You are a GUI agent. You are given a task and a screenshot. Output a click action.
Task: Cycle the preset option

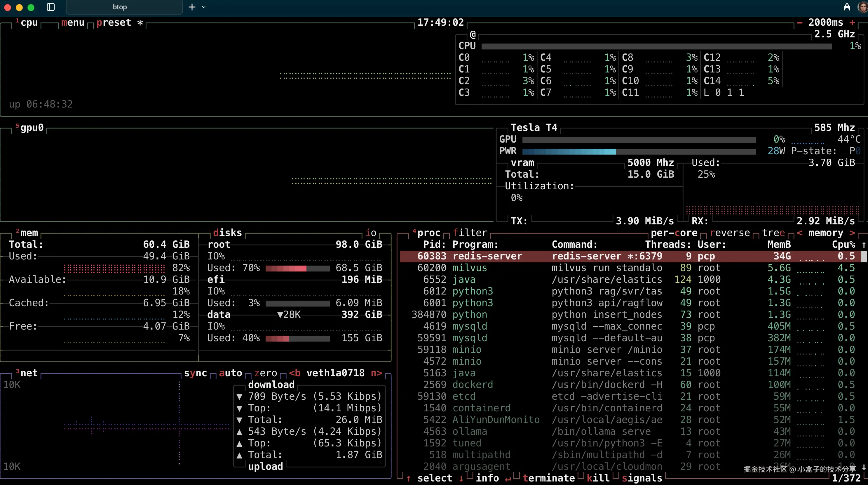pyautogui.click(x=114, y=22)
